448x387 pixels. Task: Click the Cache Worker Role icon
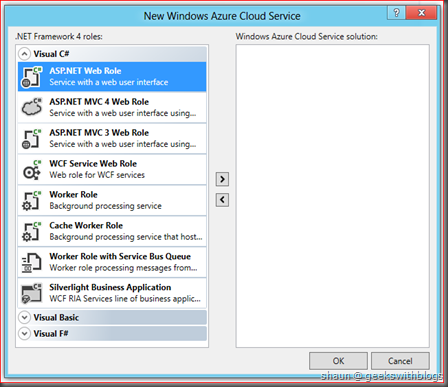pos(32,231)
